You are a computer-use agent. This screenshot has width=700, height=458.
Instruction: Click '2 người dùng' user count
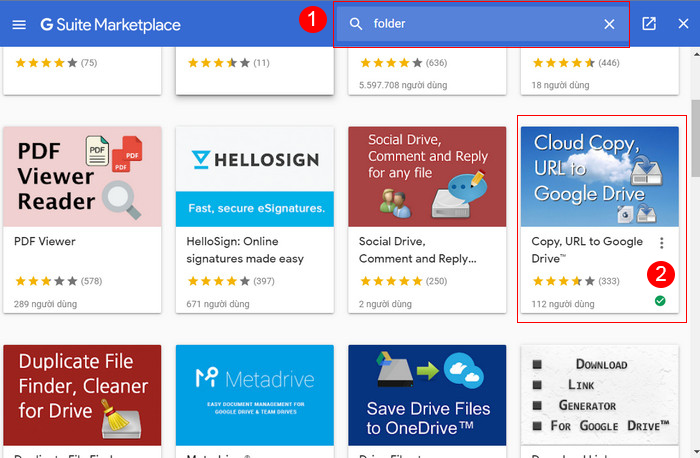tap(385, 304)
